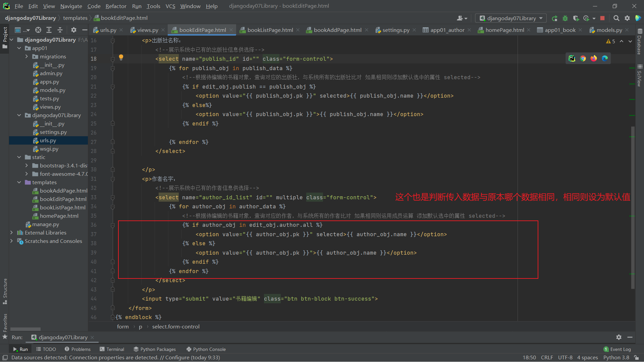Expand the font-awesome-4.7 folder

point(26,174)
